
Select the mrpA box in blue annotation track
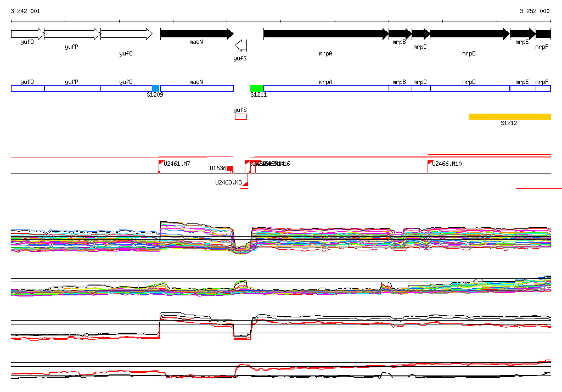click(325, 88)
